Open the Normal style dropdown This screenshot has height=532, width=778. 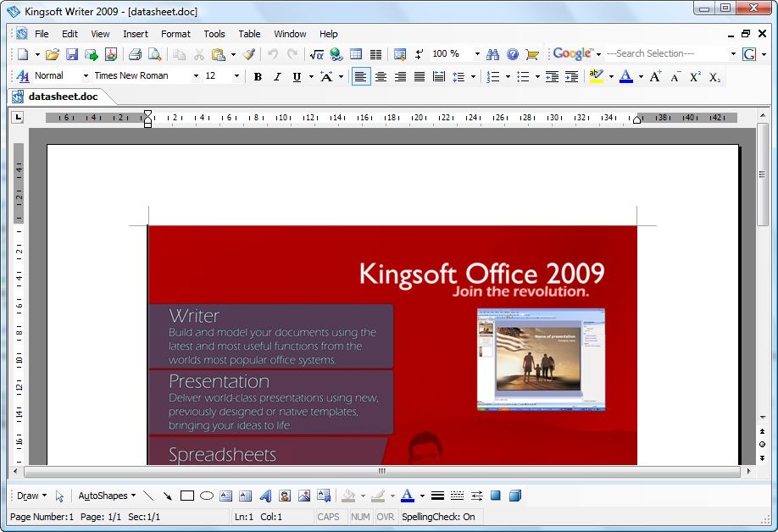pyautogui.click(x=86, y=76)
